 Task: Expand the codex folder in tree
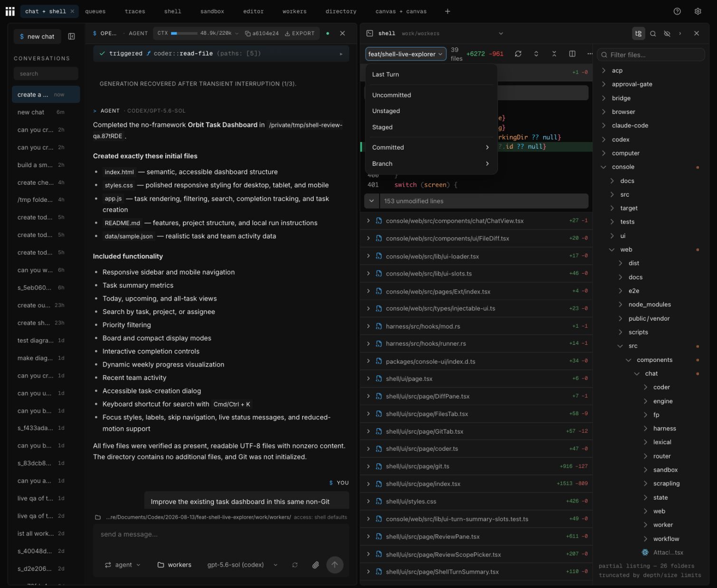click(620, 140)
